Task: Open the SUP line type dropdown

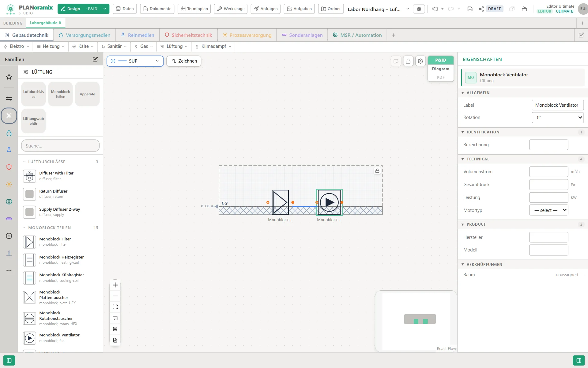Action: (135, 61)
